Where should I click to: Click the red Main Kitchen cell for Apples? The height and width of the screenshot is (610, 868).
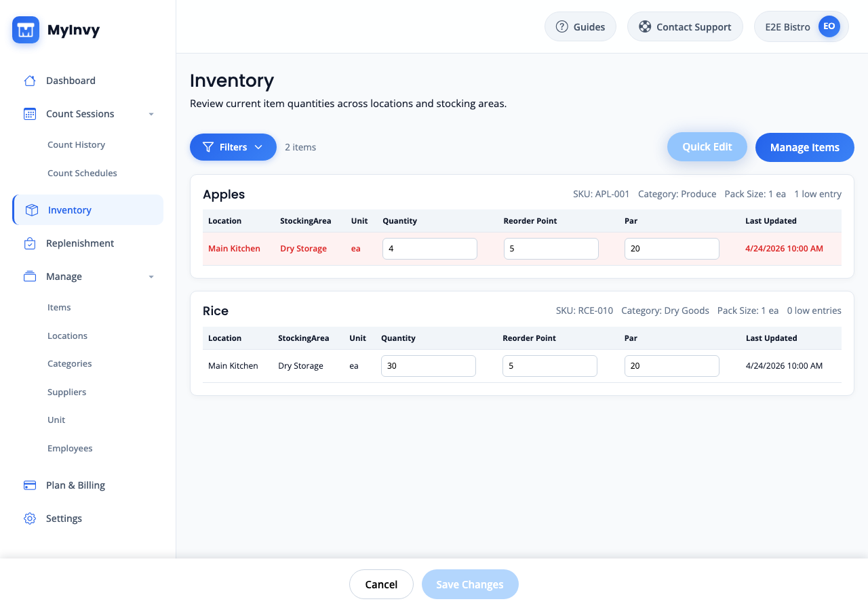coord(234,249)
